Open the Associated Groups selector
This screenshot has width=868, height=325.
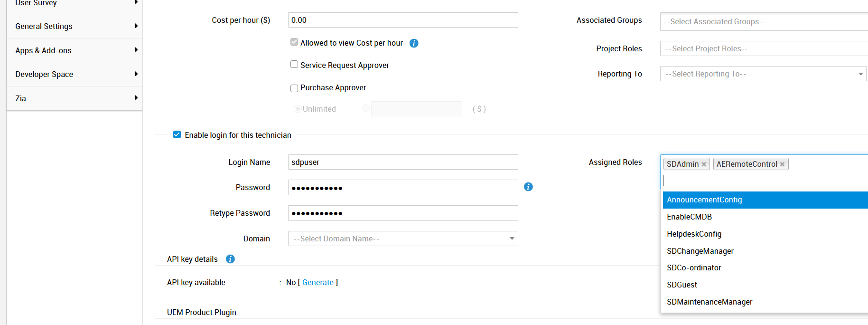click(763, 22)
